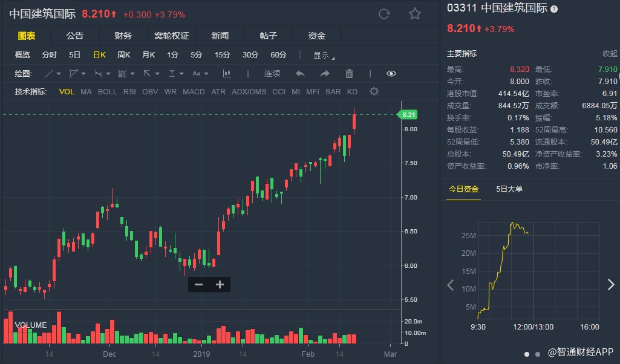Click the refresh icon beside the stock title

pyautogui.click(x=384, y=14)
